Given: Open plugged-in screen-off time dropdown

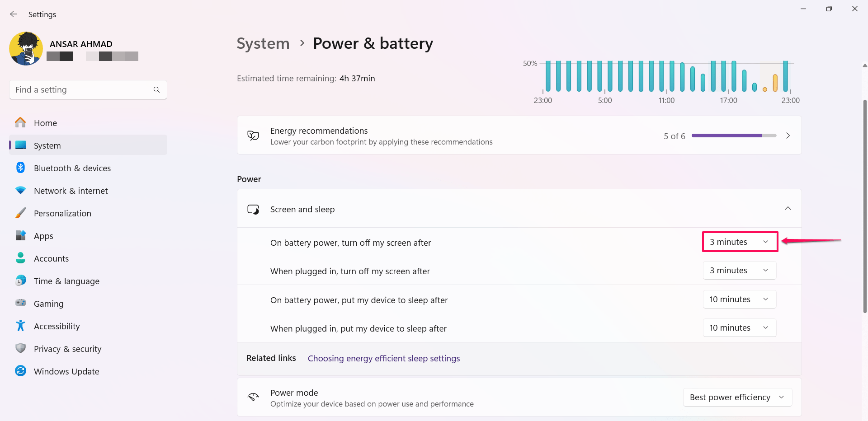Looking at the screenshot, I should point(739,271).
